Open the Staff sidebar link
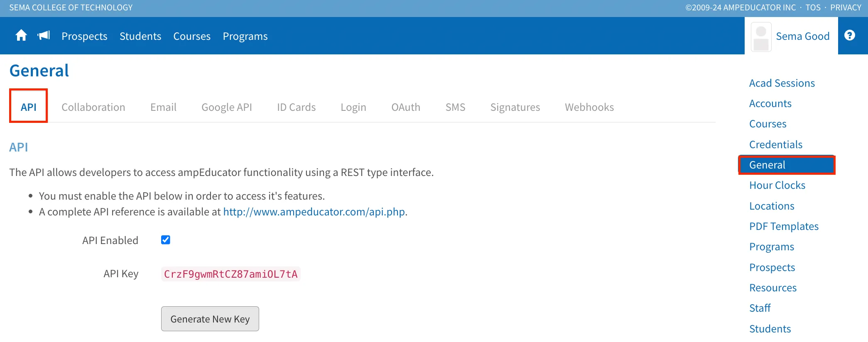 click(x=760, y=308)
